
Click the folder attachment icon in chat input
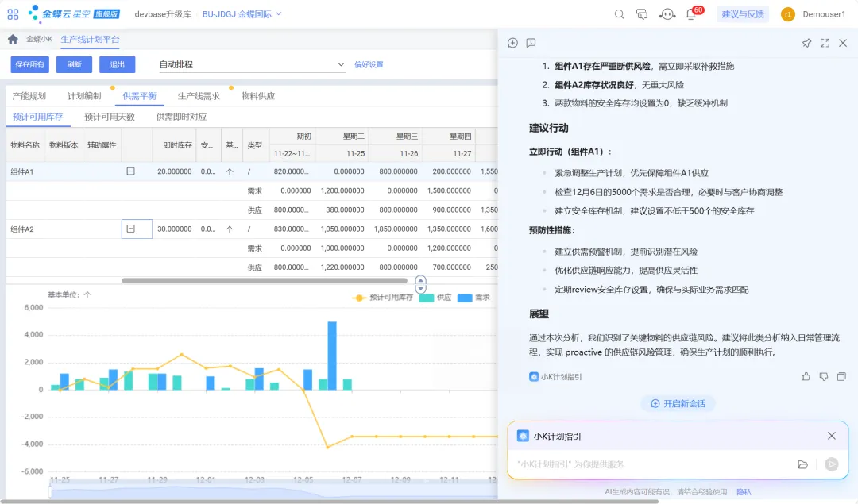pyautogui.click(x=802, y=464)
